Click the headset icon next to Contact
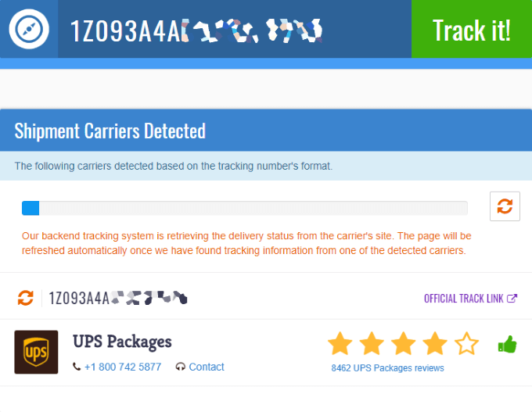 [181, 367]
